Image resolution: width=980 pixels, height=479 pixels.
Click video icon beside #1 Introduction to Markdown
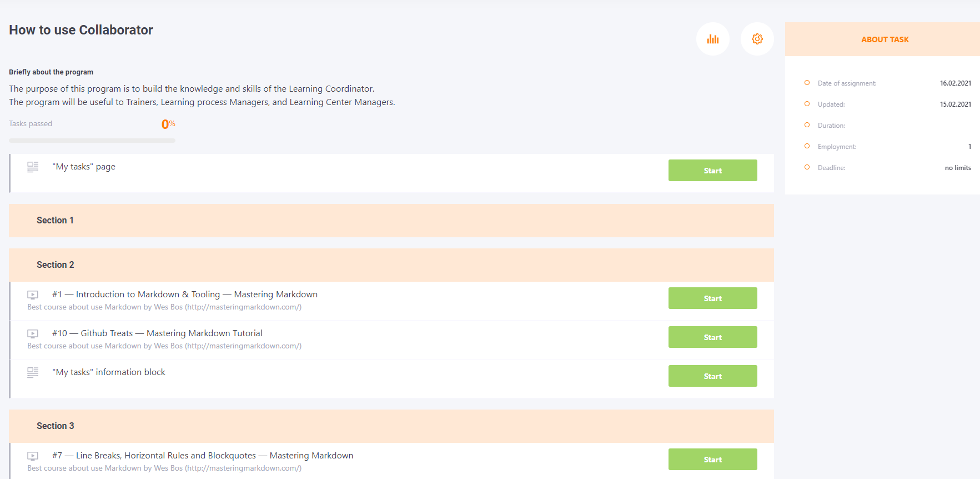(x=33, y=295)
